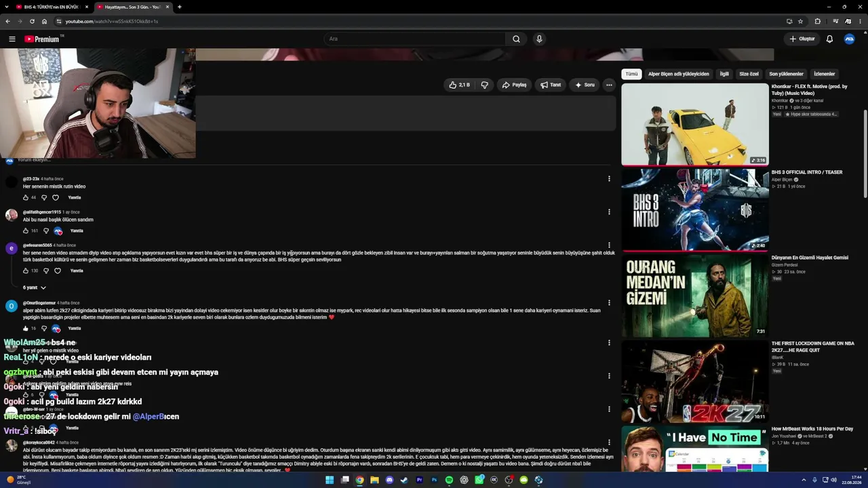
Task: Like the @alifatihgencer1915 comment
Action: coord(26,230)
